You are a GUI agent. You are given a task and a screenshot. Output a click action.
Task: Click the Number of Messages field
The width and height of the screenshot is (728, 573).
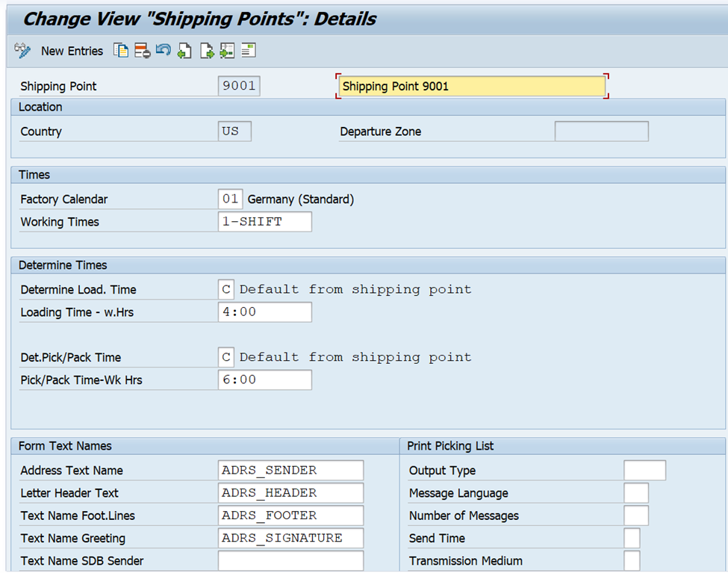(x=636, y=515)
